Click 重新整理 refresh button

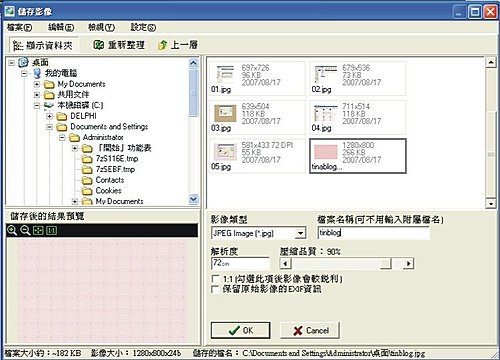pos(119,45)
